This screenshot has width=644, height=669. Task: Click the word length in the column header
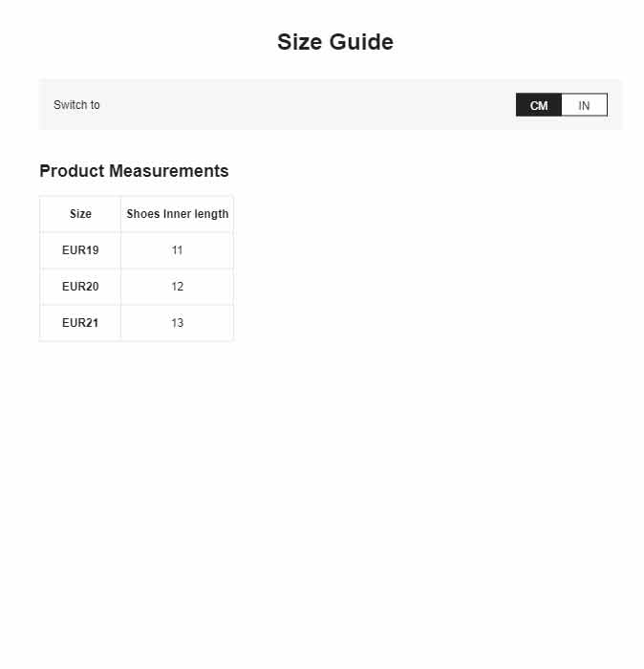[x=211, y=214]
